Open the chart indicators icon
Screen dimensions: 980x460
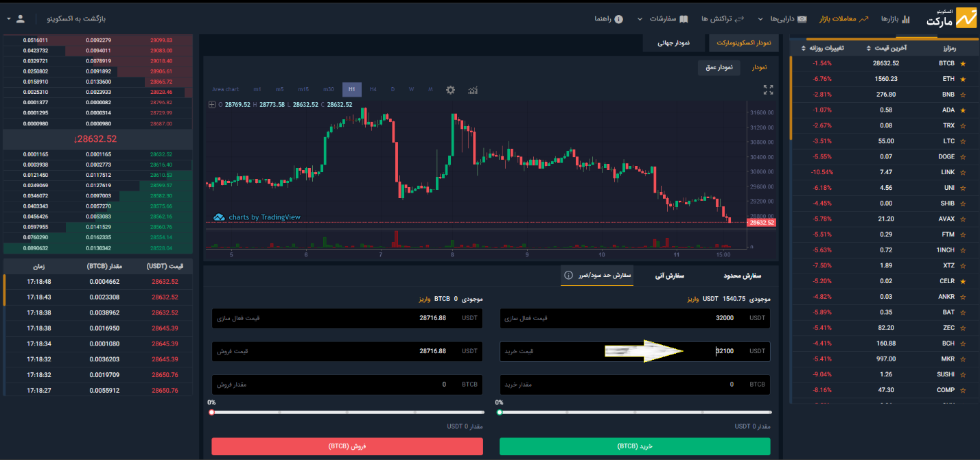coord(473,90)
